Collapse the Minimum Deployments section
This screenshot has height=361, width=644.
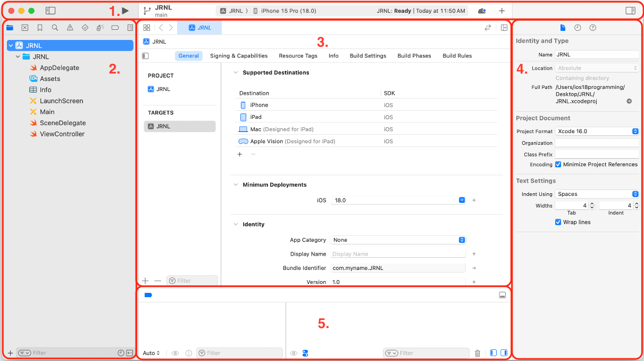[x=236, y=185]
